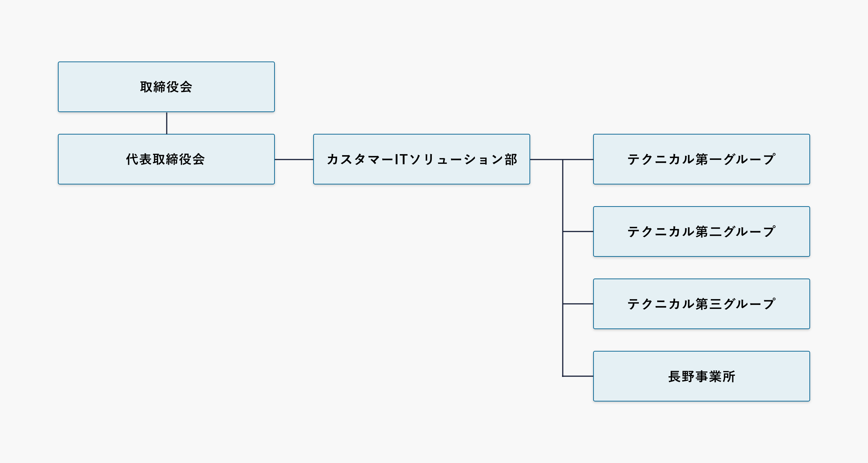Click connector between 取締役会 and 代表取締役会
Viewport: 868px width, 463px height.
[167, 123]
